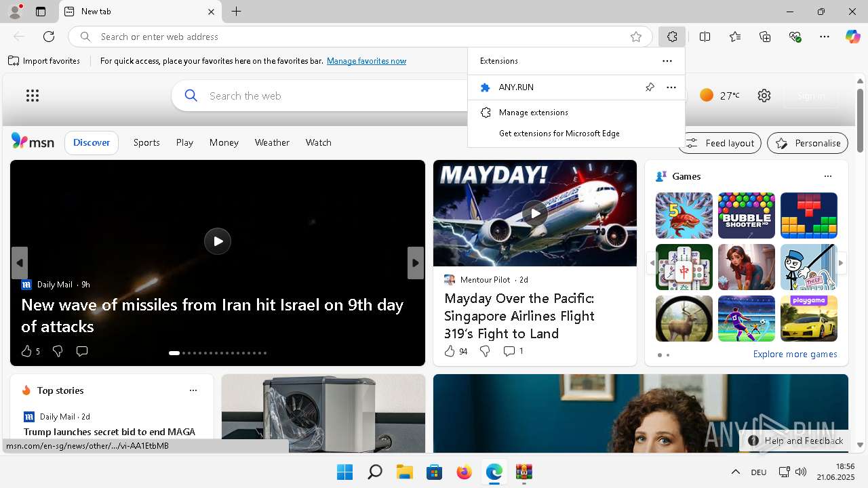Open the block puzzle game tile

[x=809, y=216]
